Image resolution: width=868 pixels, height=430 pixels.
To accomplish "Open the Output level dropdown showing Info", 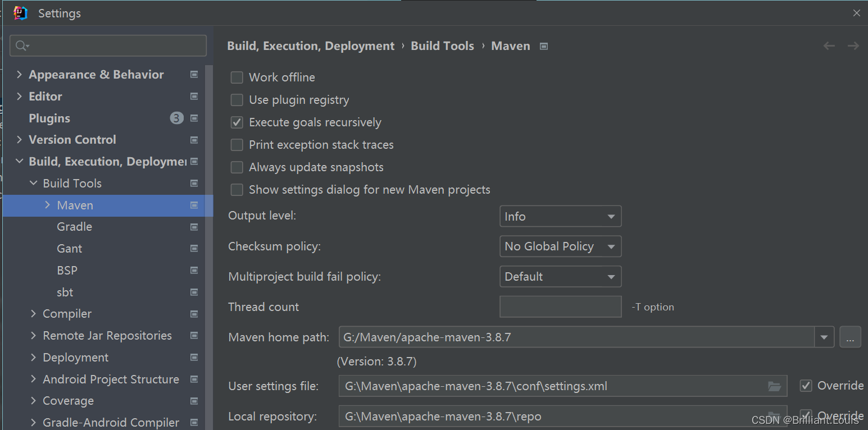I will point(561,216).
